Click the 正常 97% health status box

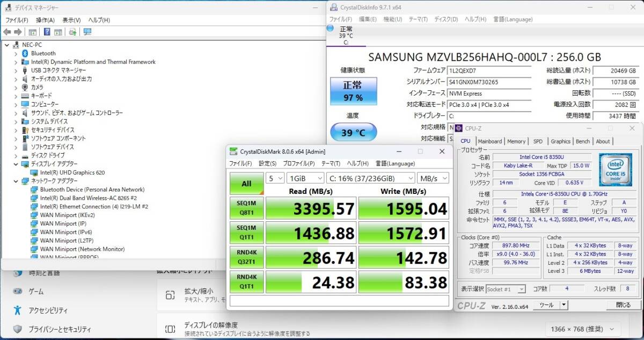coord(353,91)
